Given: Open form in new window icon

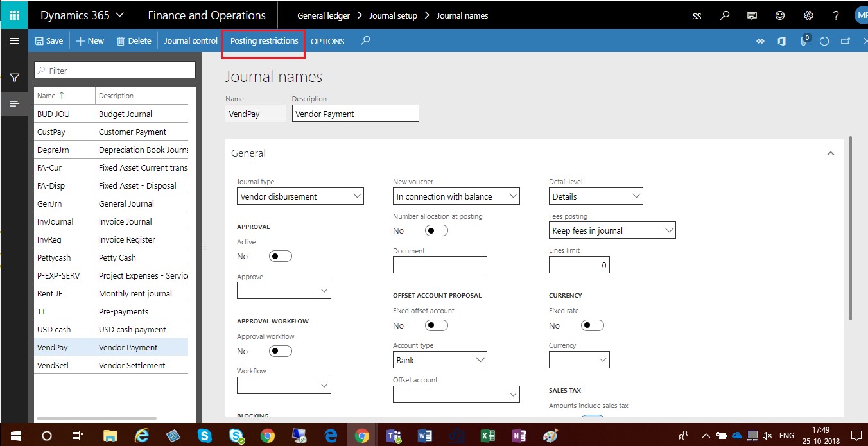Looking at the screenshot, I should click(x=846, y=41).
